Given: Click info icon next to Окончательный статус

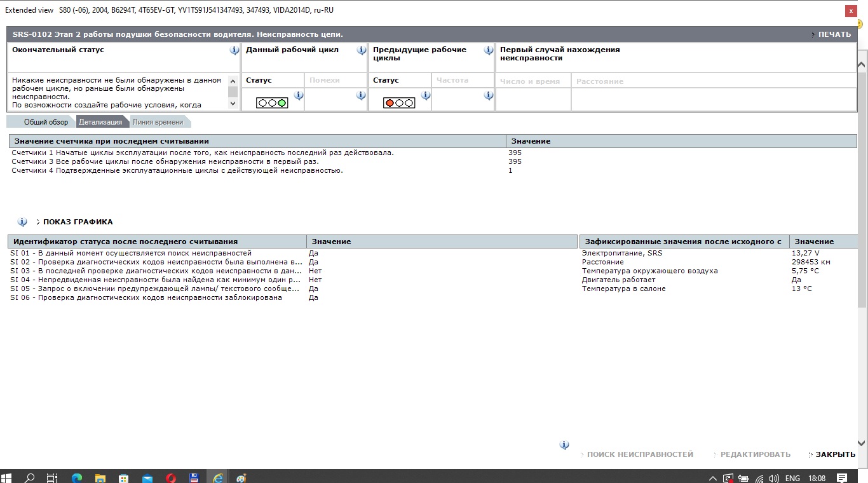Looking at the screenshot, I should pos(234,50).
